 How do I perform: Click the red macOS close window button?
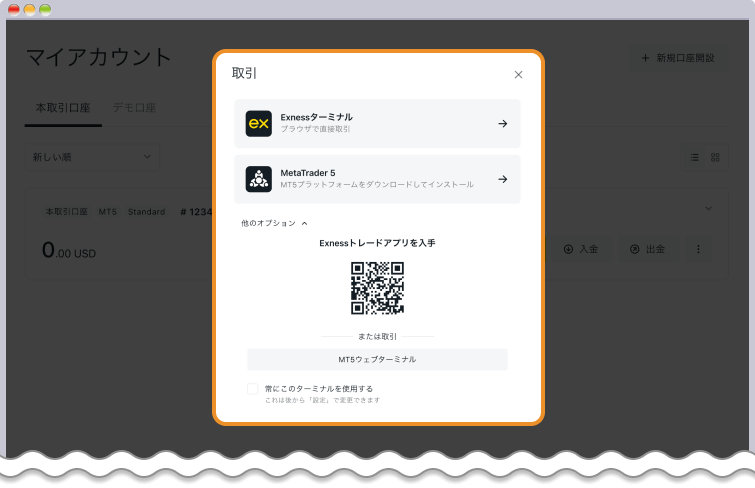[14, 10]
